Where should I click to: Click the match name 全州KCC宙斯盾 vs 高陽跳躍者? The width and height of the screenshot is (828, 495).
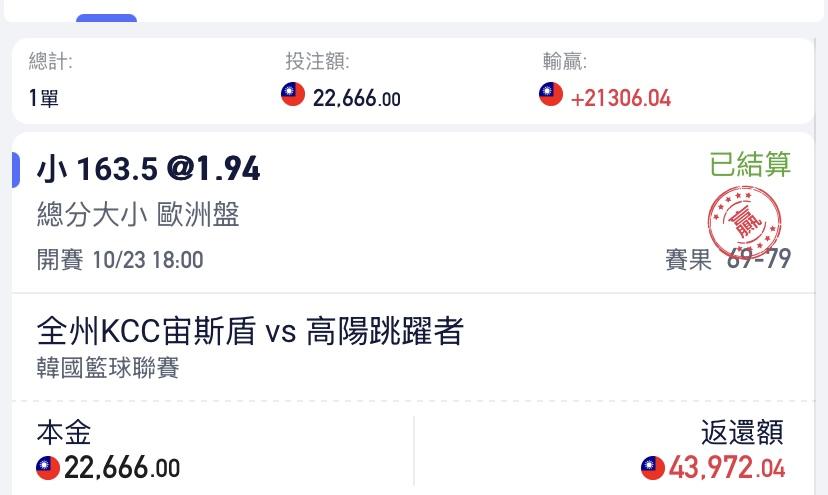[250, 331]
